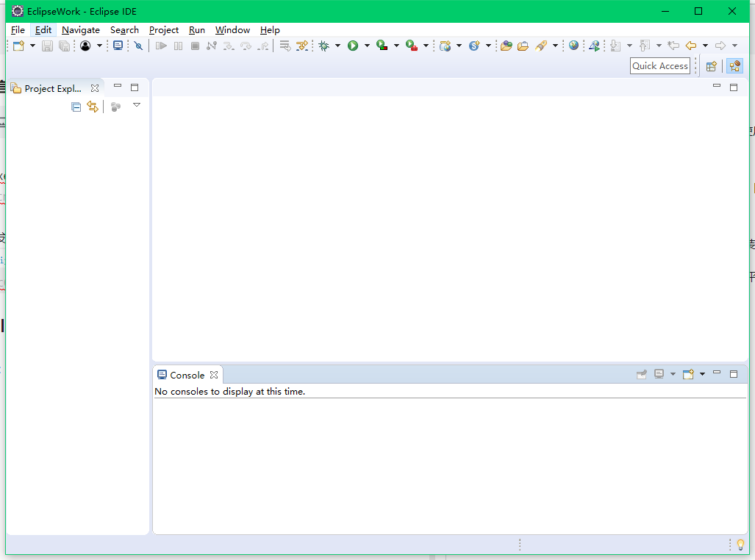The height and width of the screenshot is (560, 755).
Task: Click the Open Task briefcase folder icon
Action: (x=523, y=46)
